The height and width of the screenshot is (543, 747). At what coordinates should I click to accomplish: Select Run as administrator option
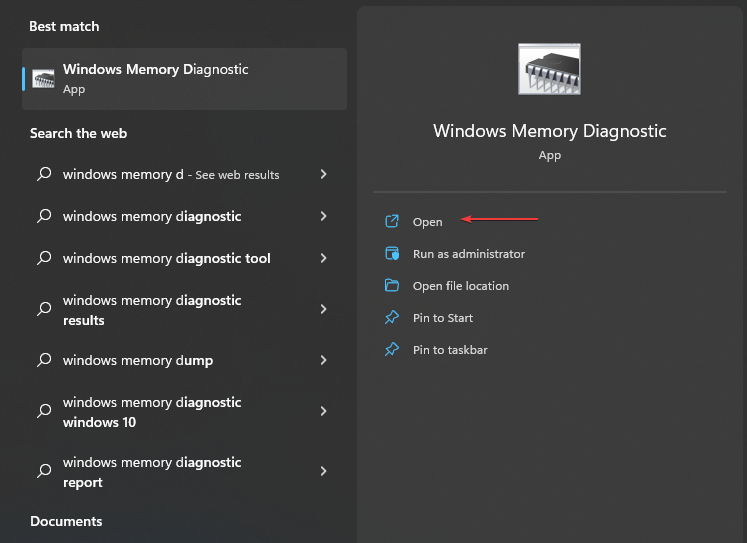pyautogui.click(x=468, y=254)
